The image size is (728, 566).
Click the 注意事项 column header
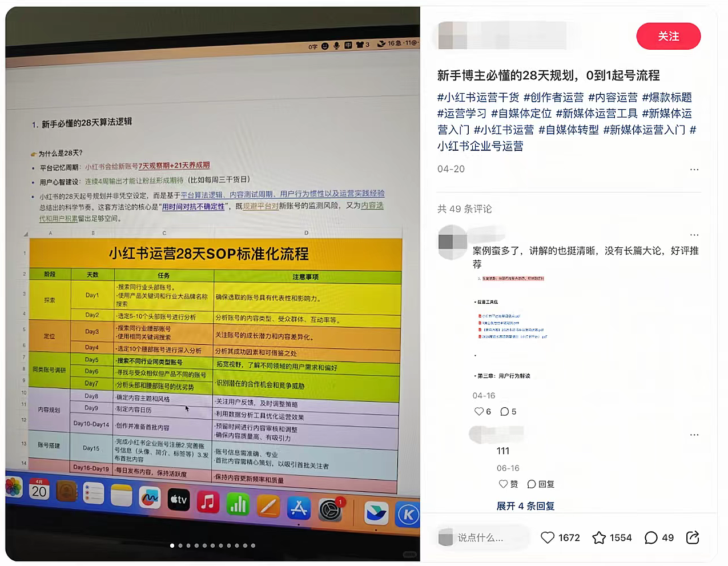coord(305,276)
